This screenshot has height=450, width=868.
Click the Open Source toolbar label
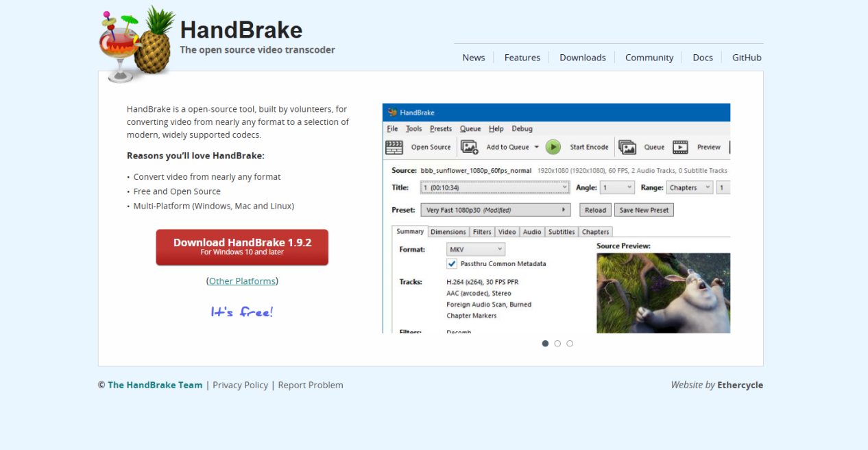pyautogui.click(x=431, y=147)
